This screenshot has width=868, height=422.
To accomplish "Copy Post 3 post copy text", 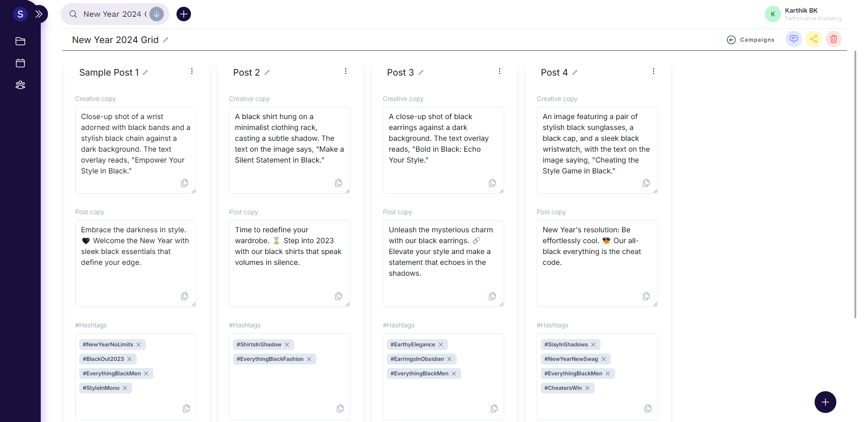I will tap(492, 296).
